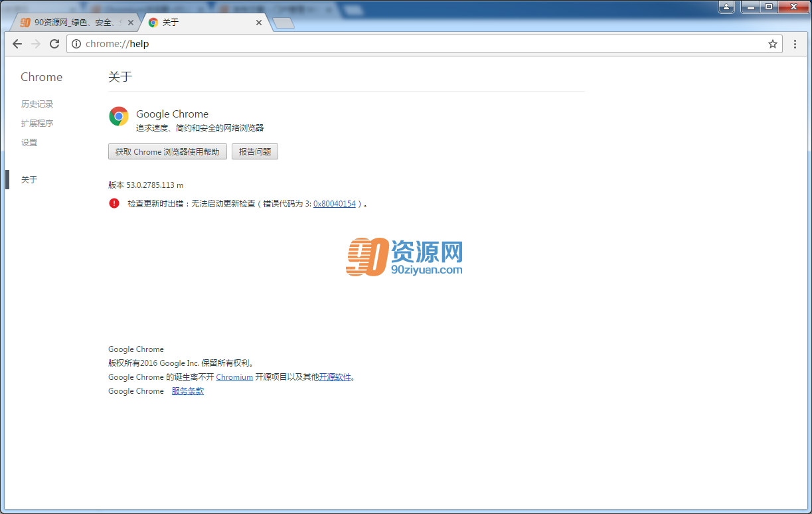
Task: View site information icon in address bar
Action: click(x=76, y=44)
